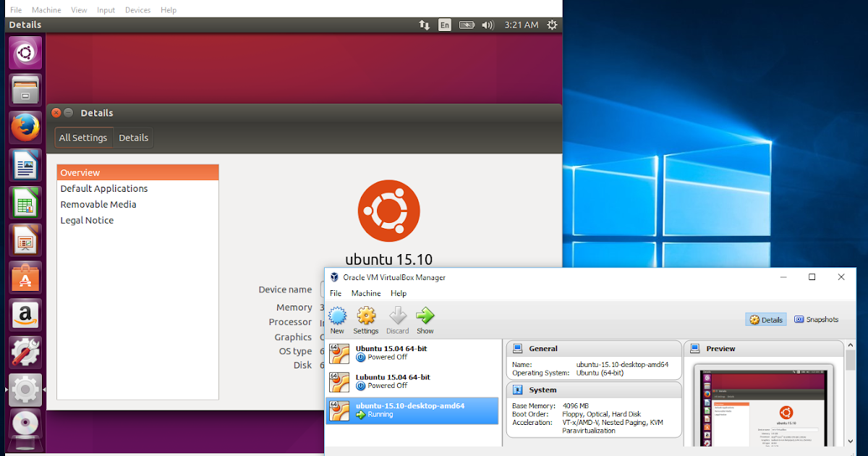Collapse the Preview section header
868x456 pixels.
point(764,348)
